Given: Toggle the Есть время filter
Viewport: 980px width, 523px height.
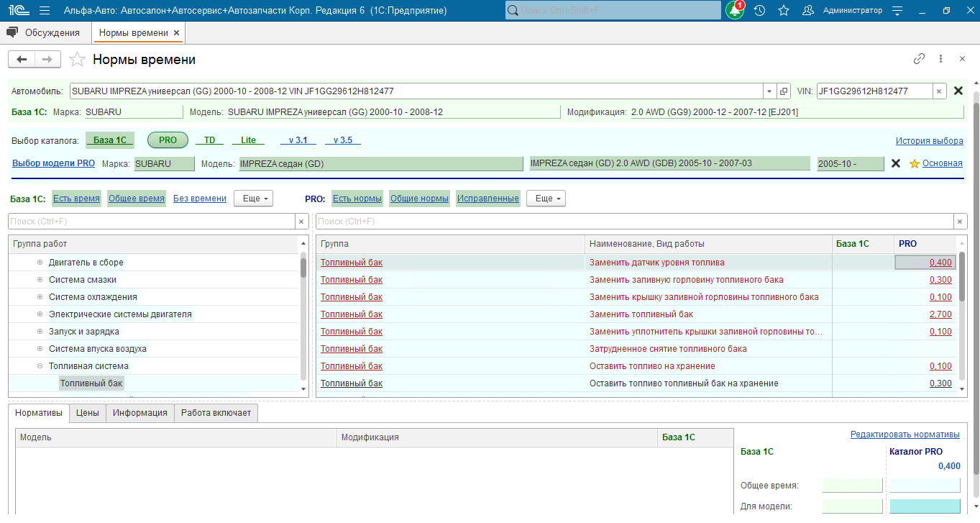Looking at the screenshot, I should click(76, 199).
